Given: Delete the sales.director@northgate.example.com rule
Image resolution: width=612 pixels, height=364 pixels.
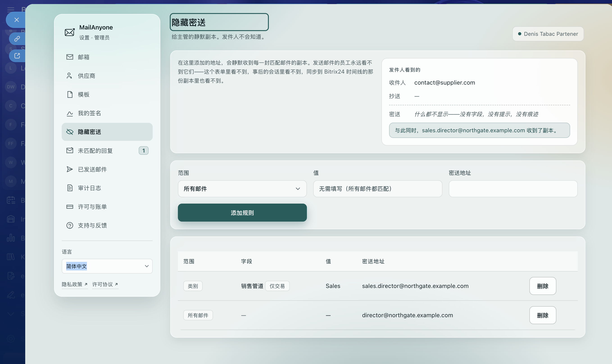Looking at the screenshot, I should coord(543,286).
